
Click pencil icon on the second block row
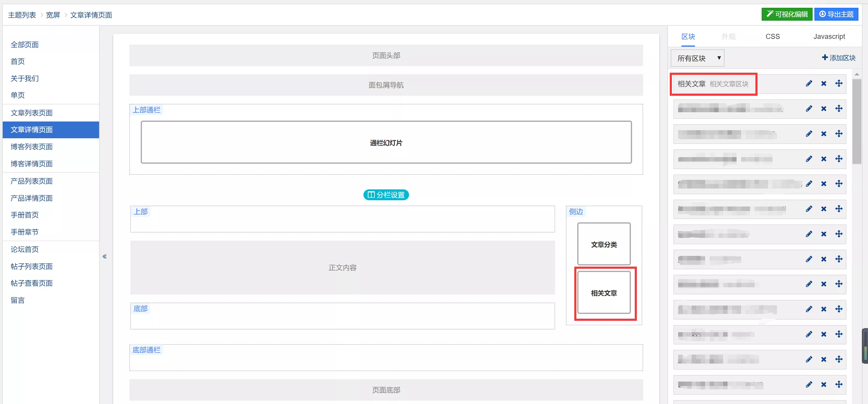tap(809, 108)
